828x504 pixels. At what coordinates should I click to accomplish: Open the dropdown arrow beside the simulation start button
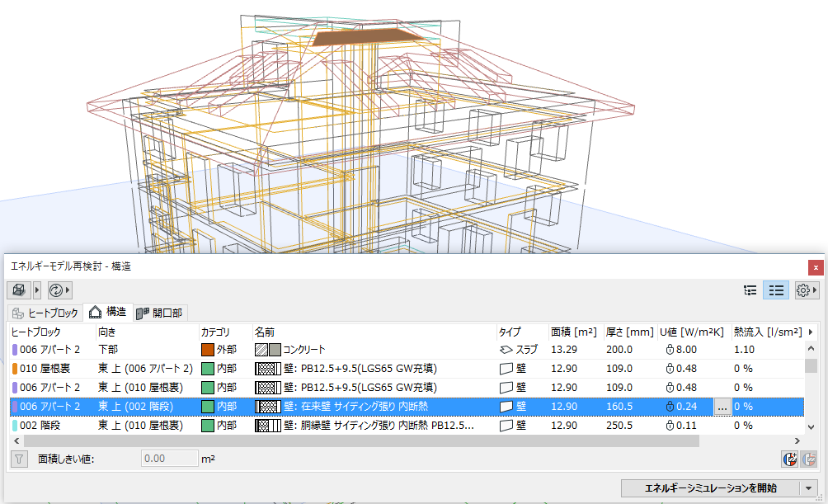coord(808,488)
